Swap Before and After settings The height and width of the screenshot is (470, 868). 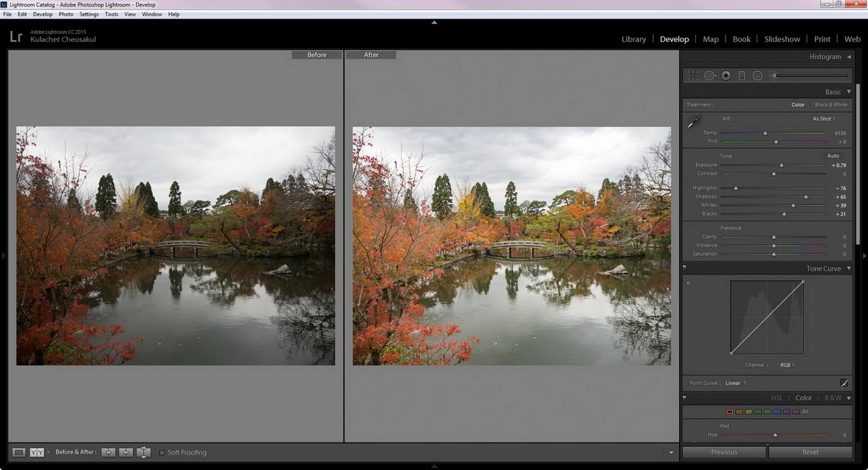(x=143, y=452)
